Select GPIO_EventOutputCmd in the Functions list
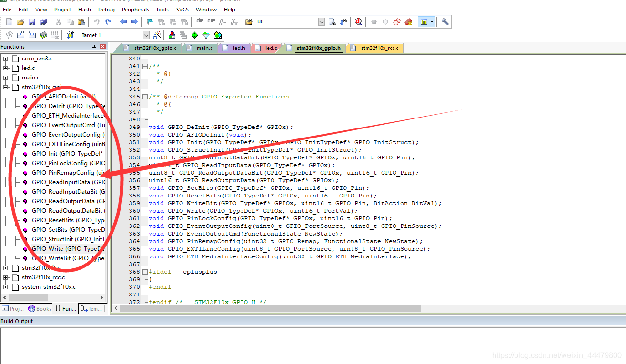This screenshot has height=364, width=626. point(68,125)
